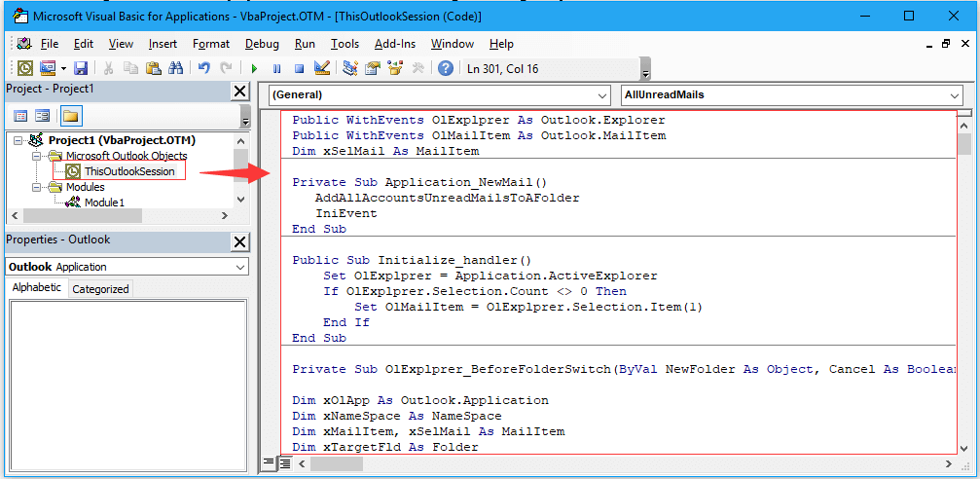Open the Tools menu
Image resolution: width=980 pixels, height=479 pixels.
(345, 44)
